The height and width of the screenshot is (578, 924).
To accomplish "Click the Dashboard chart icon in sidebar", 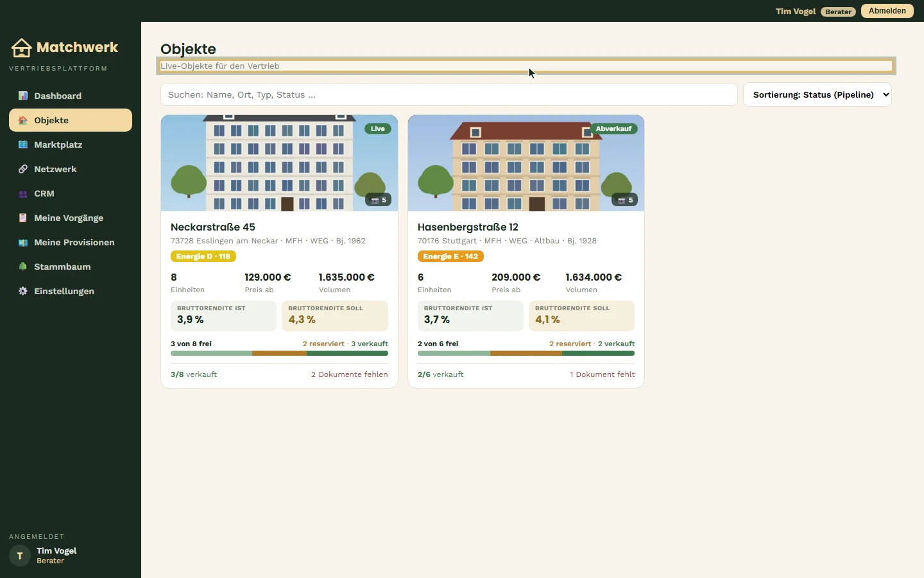I will [23, 96].
